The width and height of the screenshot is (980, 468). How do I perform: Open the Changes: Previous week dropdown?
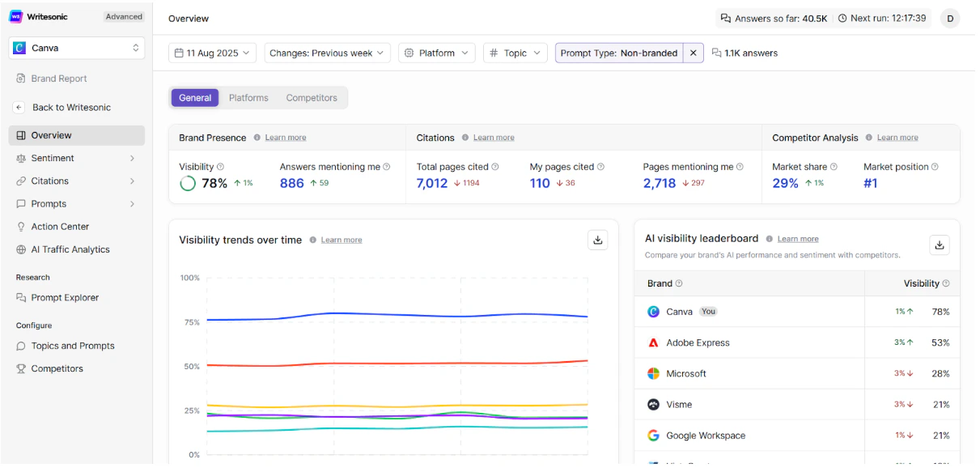[x=327, y=53]
